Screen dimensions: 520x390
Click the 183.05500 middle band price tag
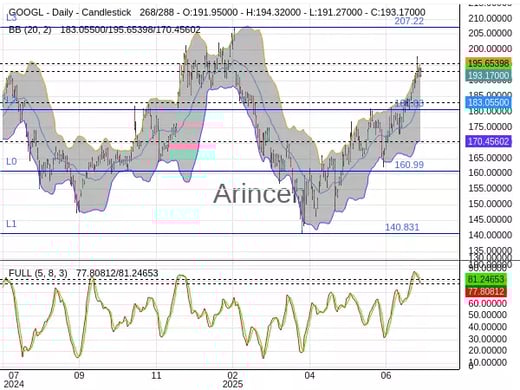click(488, 102)
